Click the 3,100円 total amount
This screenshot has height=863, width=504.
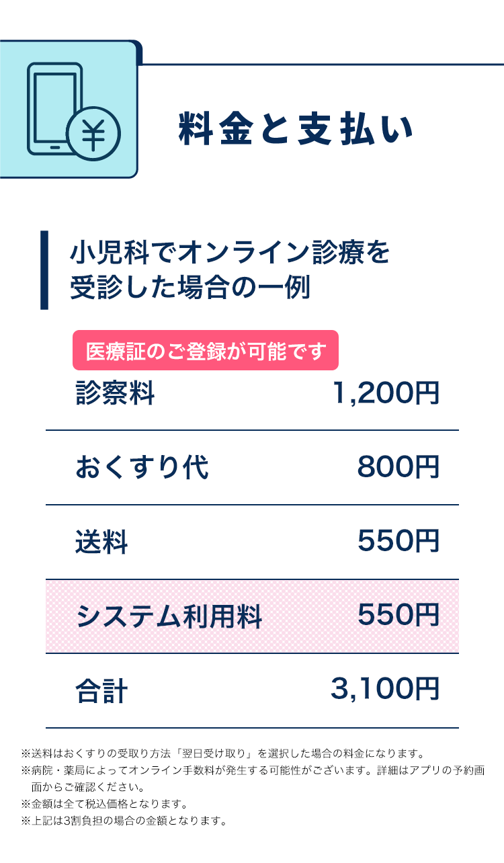385,689
